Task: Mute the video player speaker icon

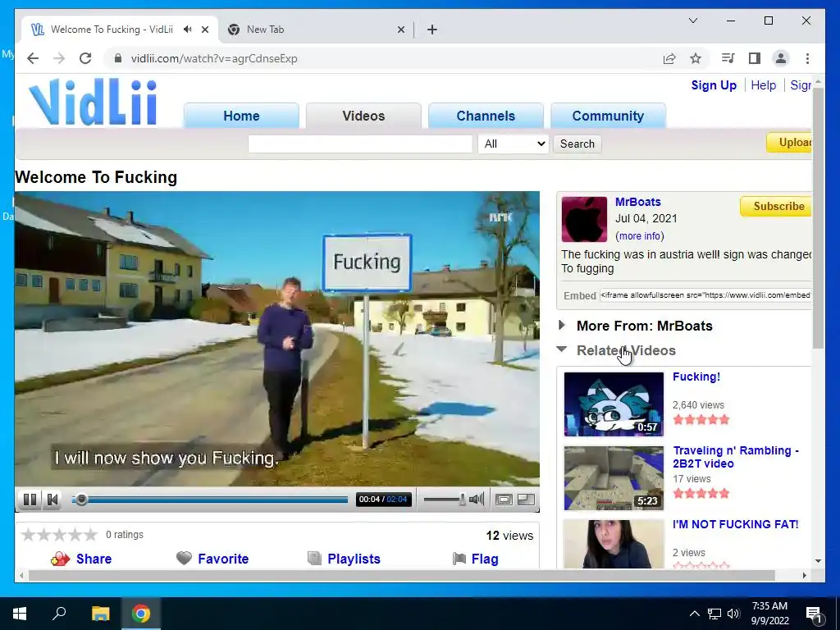Action: (x=477, y=500)
